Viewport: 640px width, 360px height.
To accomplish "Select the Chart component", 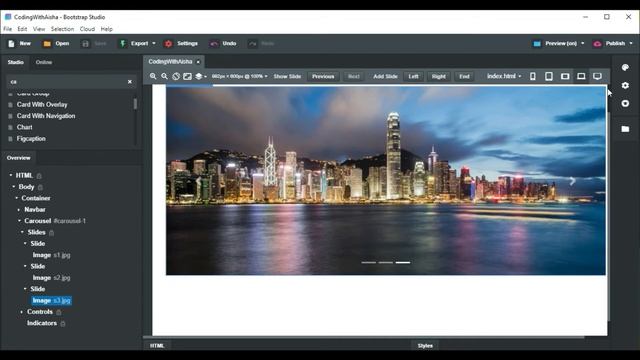I will click(24, 127).
